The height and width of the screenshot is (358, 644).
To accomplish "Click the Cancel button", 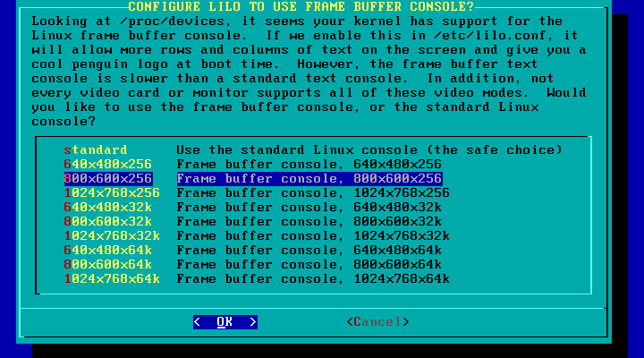I will coord(377,322).
